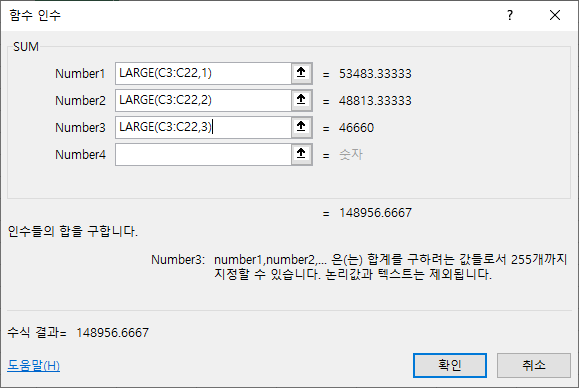Select the Number3 result 46660

(x=356, y=128)
